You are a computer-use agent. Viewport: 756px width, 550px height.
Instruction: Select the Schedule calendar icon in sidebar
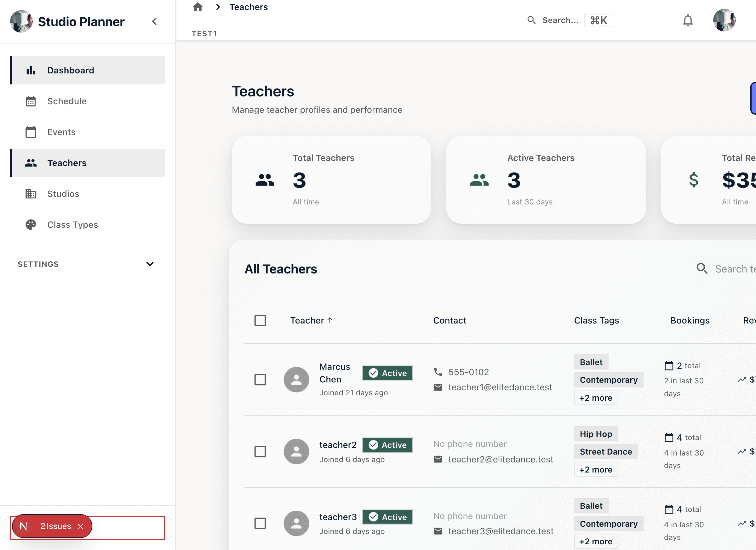click(31, 101)
